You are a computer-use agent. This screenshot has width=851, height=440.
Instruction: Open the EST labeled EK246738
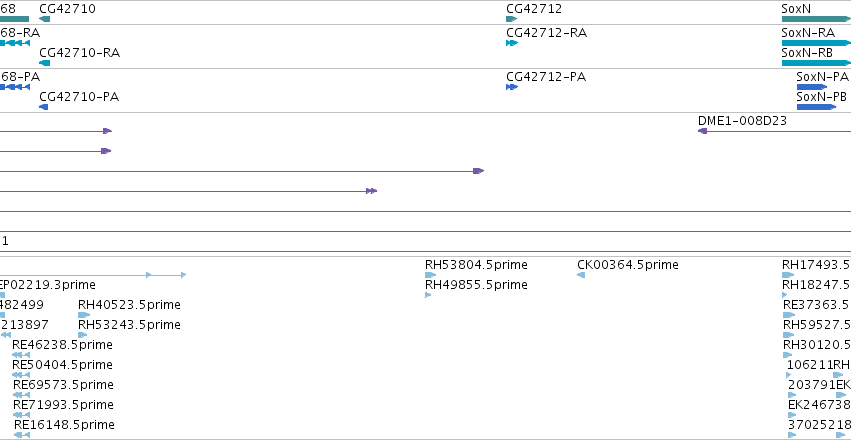pyautogui.click(x=792, y=415)
